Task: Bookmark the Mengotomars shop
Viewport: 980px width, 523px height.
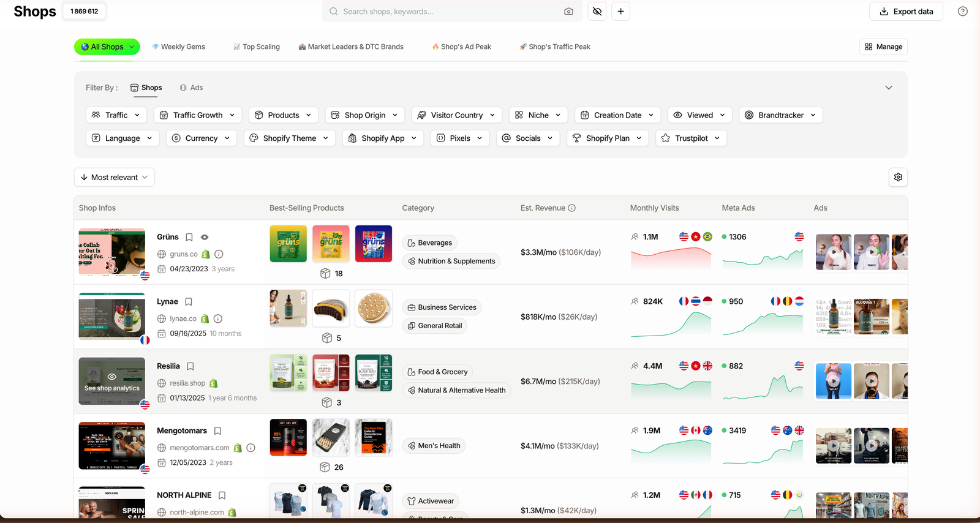Action: click(217, 431)
